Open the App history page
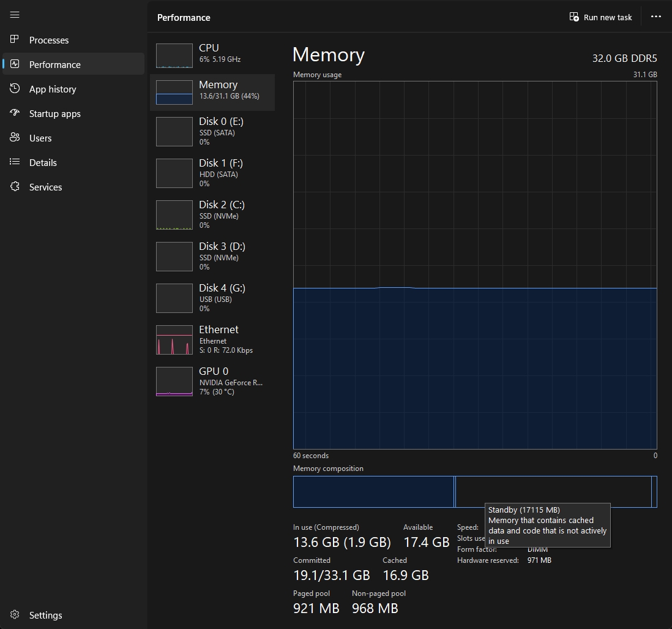This screenshot has height=629, width=672. click(x=73, y=89)
